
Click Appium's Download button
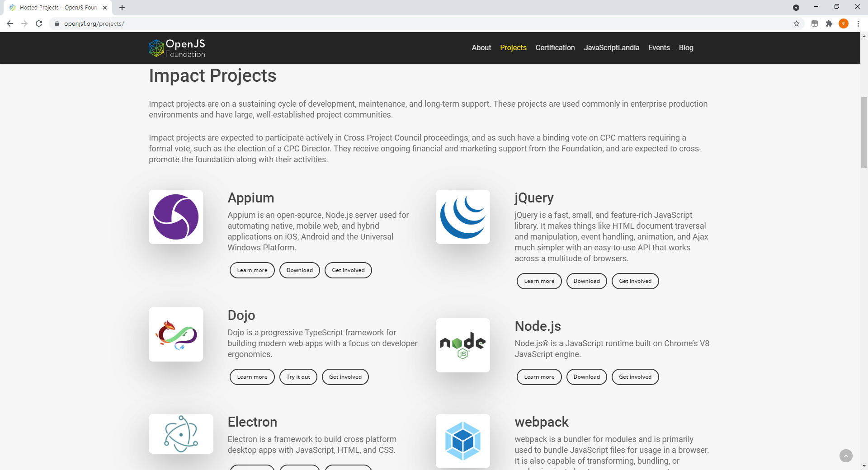[x=300, y=270]
